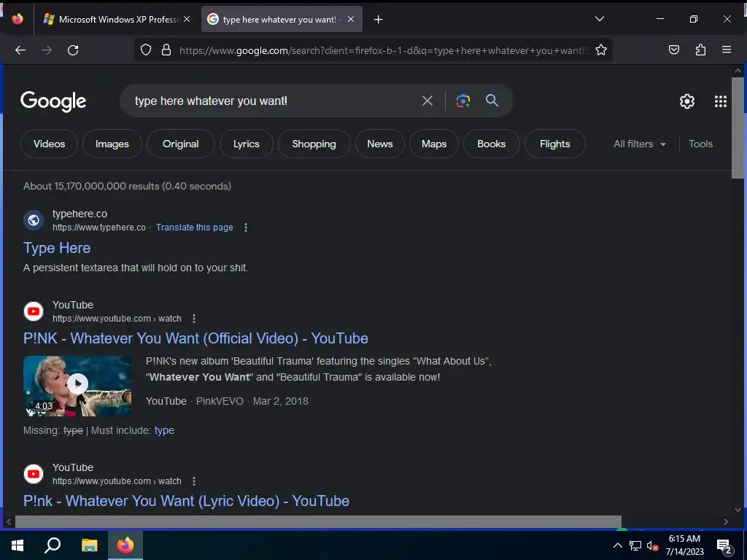Click the Firefox View icon in tab bar
747x560 pixels.
click(x=18, y=19)
